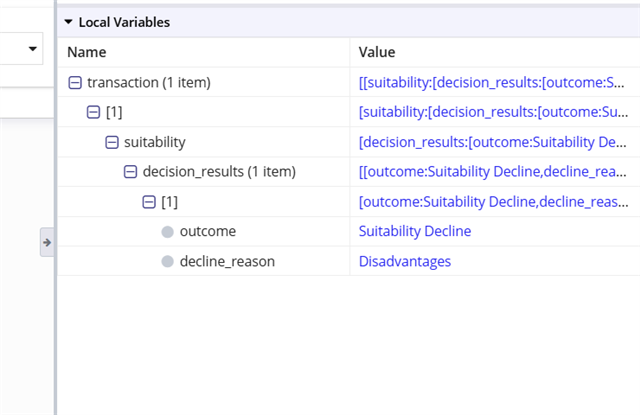Collapse the first [1] node under transaction

(x=93, y=112)
